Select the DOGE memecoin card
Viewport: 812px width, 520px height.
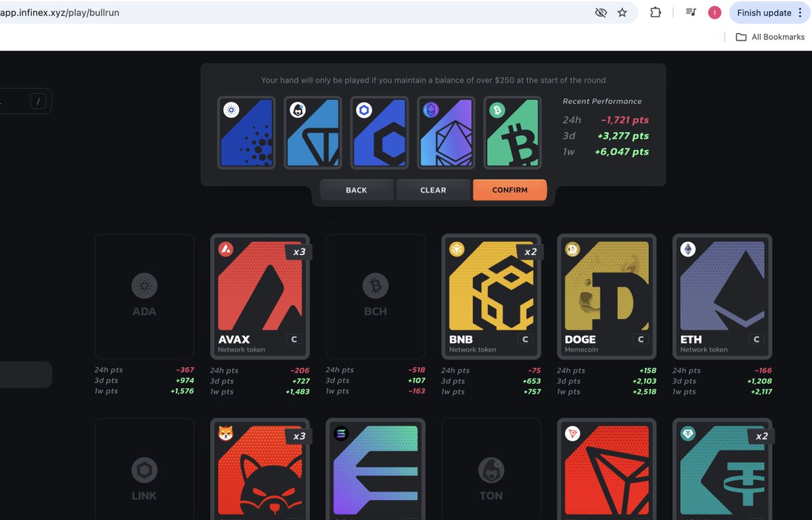click(x=606, y=296)
